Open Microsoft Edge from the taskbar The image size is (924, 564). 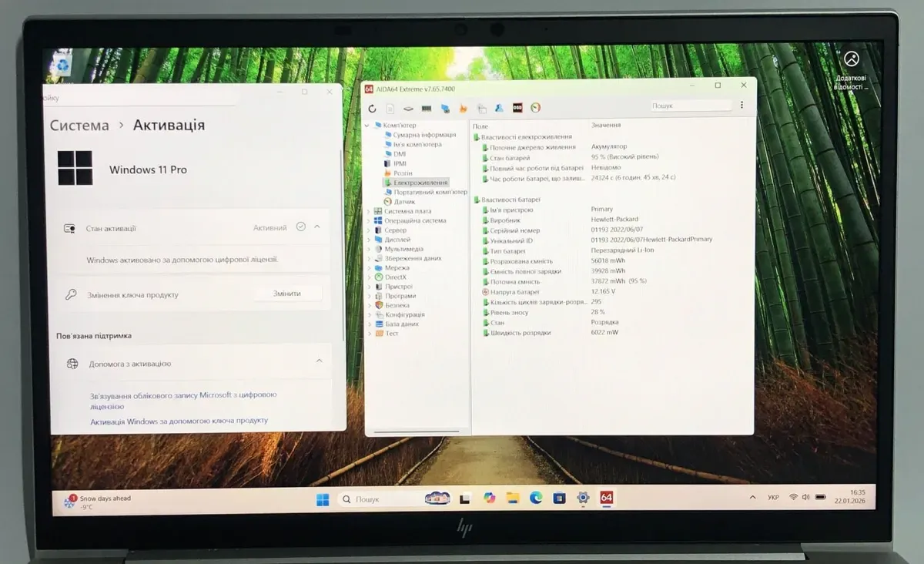coord(536,499)
